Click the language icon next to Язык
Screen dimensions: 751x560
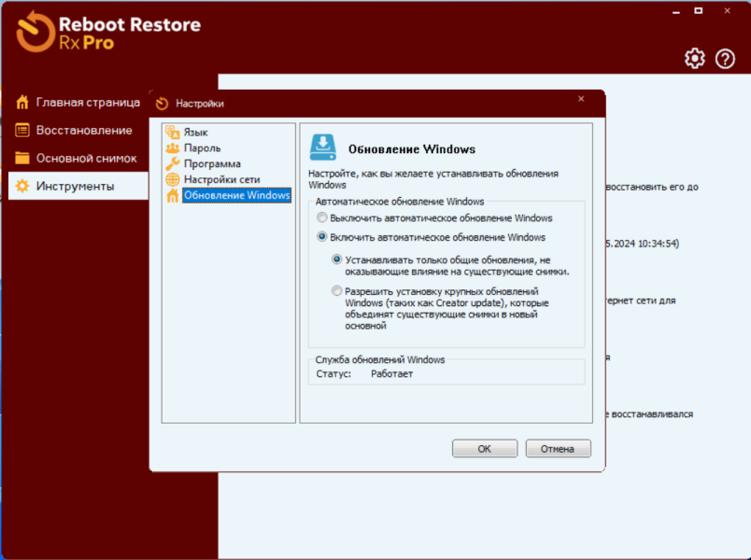173,132
